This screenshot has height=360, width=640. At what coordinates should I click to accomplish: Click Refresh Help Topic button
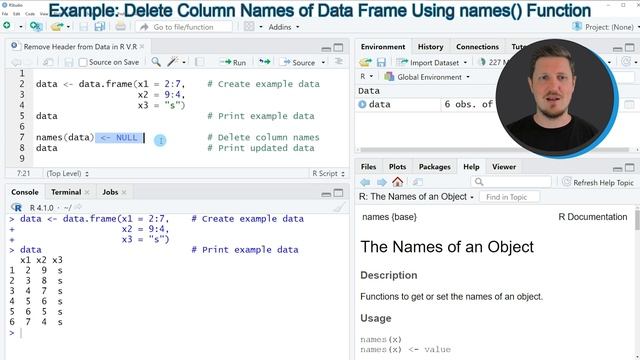click(x=598, y=182)
